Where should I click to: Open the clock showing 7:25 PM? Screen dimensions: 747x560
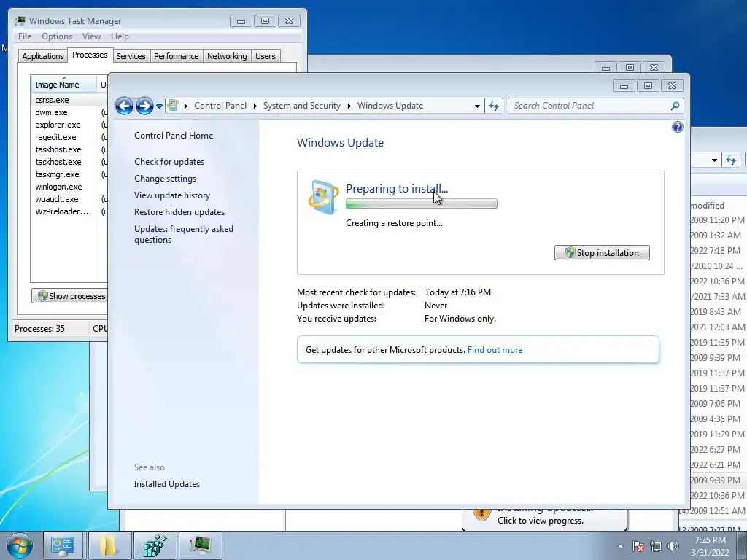[710, 546]
